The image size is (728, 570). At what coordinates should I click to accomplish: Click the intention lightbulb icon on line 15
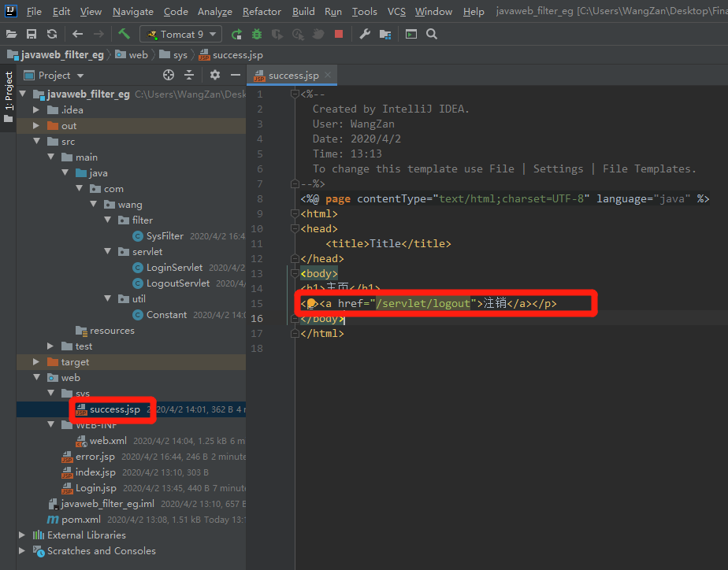point(311,303)
